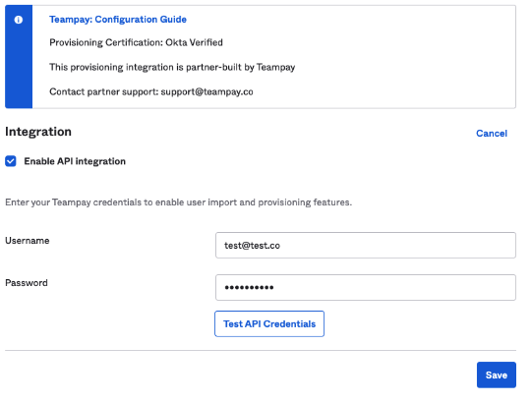Click the test@test.co username text
Viewport: 532px width, 403px height.
click(x=252, y=246)
